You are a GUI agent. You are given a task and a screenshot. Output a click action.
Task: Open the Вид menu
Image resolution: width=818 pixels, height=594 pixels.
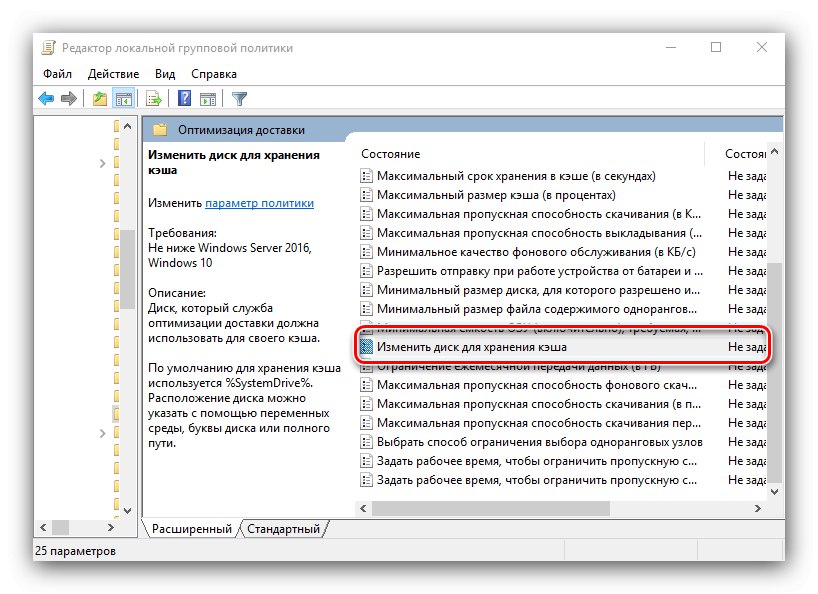click(x=165, y=74)
